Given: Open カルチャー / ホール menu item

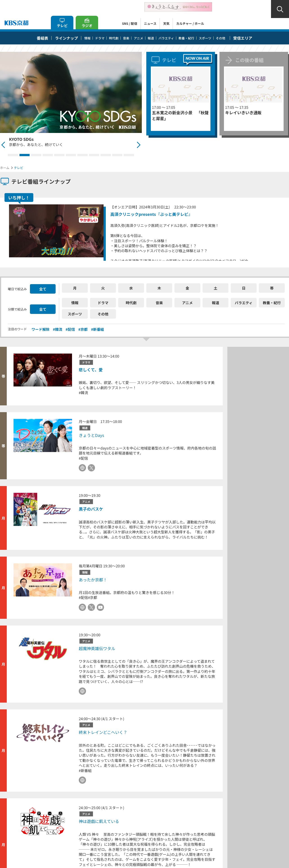Looking at the screenshot, I should [x=190, y=24].
